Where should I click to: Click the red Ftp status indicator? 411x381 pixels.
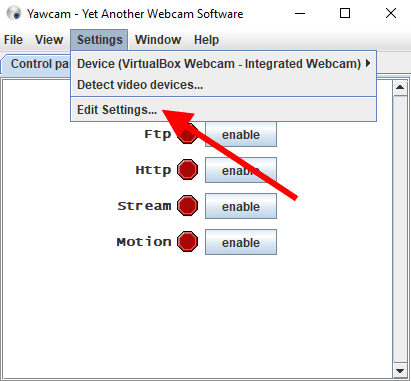pos(187,134)
